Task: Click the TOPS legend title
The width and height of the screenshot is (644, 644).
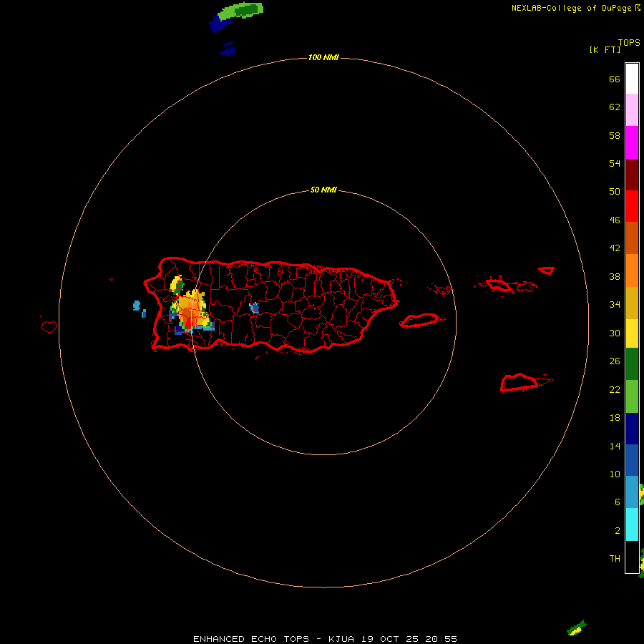Action: (x=629, y=42)
